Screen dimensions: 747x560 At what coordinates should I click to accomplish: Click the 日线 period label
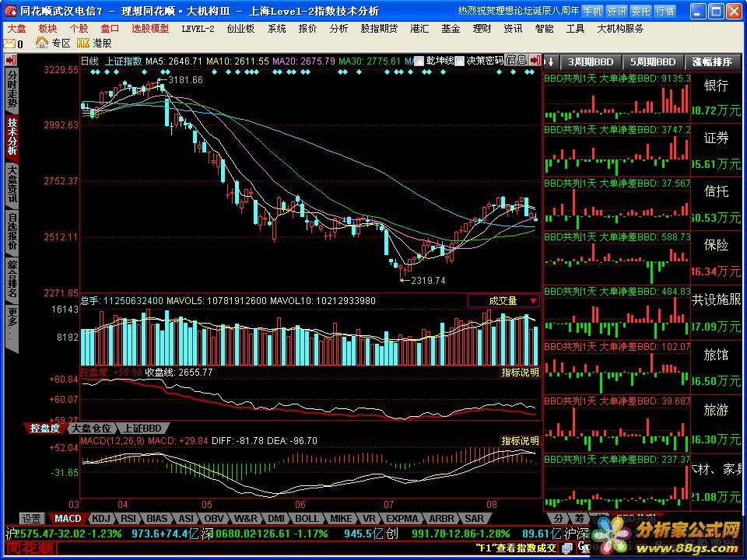tap(89, 61)
